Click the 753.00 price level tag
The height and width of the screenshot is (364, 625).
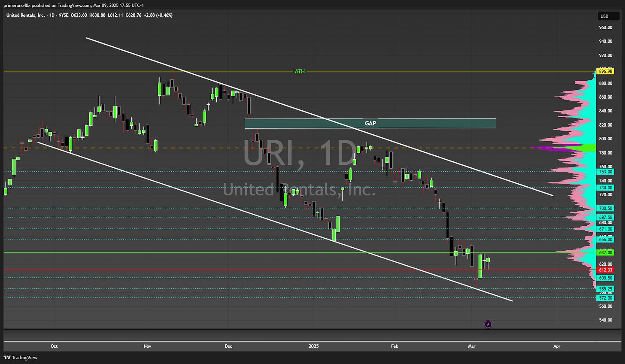click(605, 172)
